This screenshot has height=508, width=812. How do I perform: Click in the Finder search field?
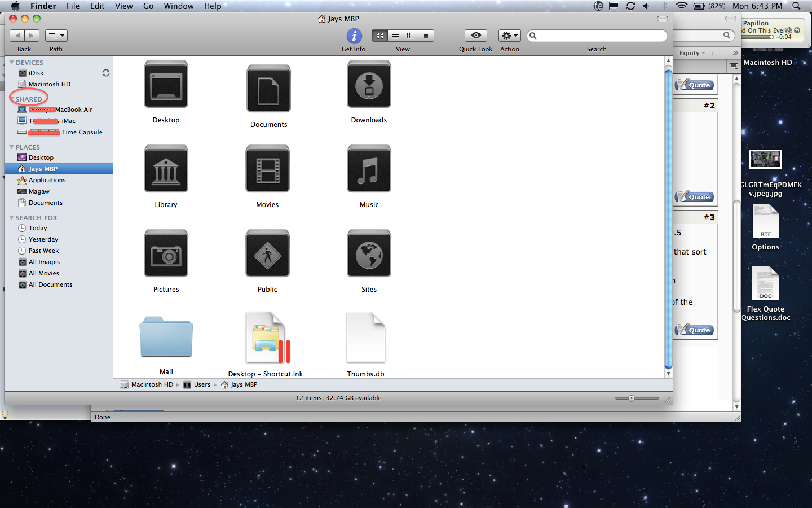click(x=597, y=36)
